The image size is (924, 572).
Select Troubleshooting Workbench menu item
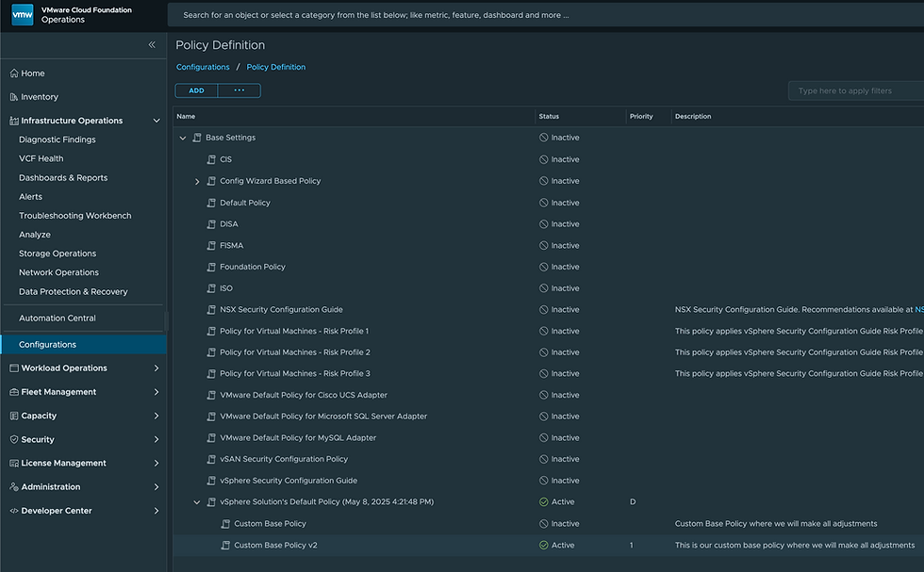(x=74, y=216)
